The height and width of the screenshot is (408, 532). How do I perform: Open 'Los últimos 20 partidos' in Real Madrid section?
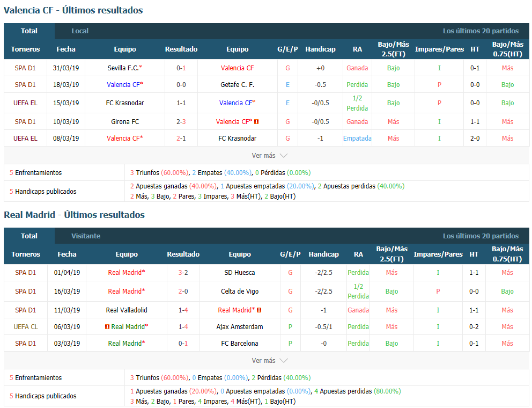[481, 236]
